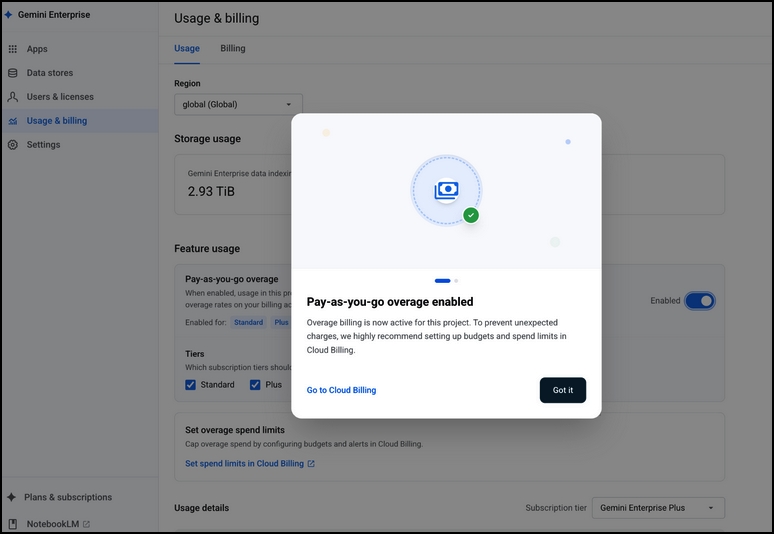Click the Storage usage heading
774x534 pixels.
(x=207, y=139)
